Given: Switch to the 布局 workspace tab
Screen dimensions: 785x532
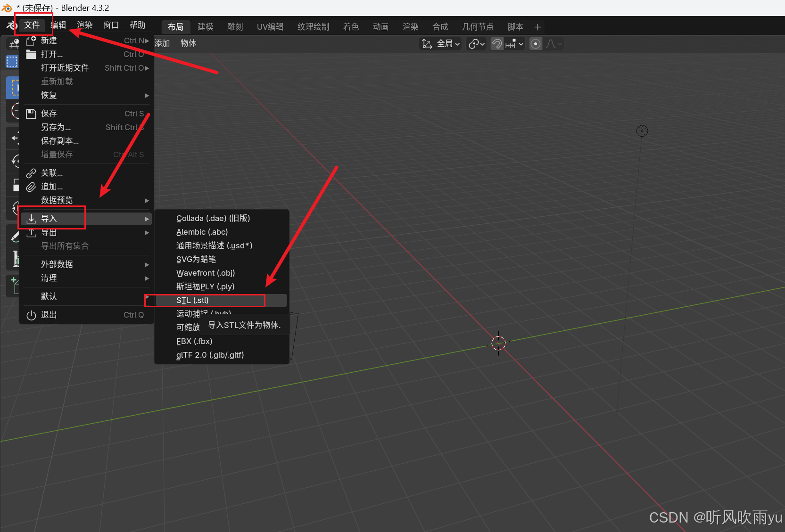Looking at the screenshot, I should click(x=175, y=27).
